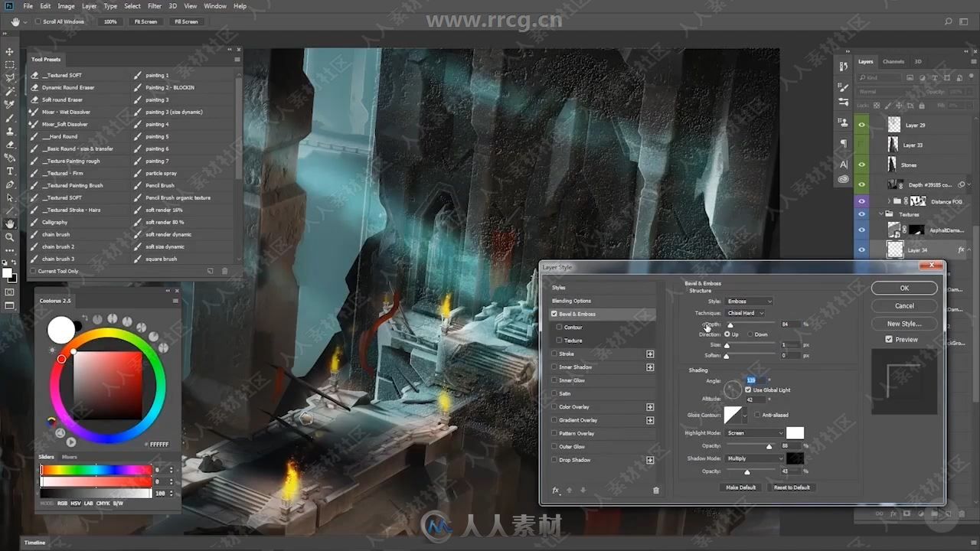980x551 pixels.
Task: Create new tool preset icon
Action: coord(211,271)
